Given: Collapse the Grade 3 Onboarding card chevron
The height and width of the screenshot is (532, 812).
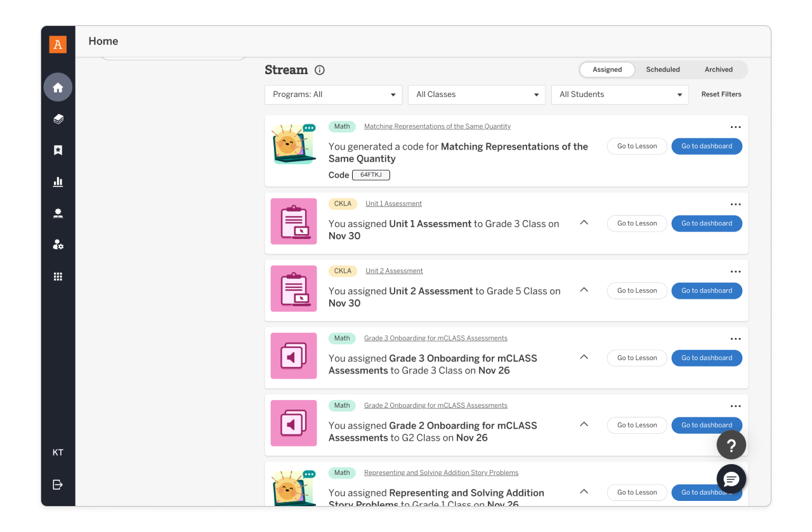Looking at the screenshot, I should click(584, 357).
